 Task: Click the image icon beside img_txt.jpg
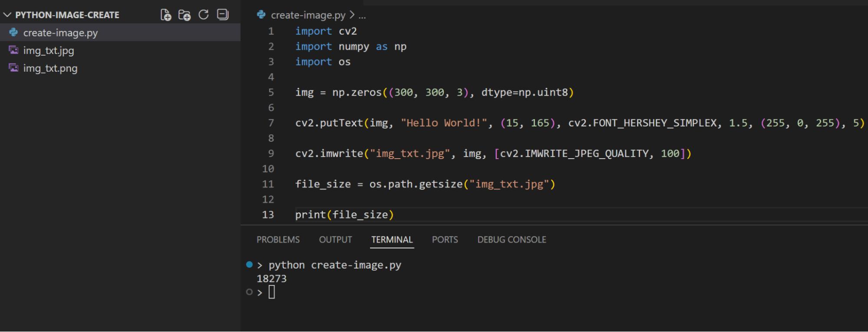(x=13, y=50)
